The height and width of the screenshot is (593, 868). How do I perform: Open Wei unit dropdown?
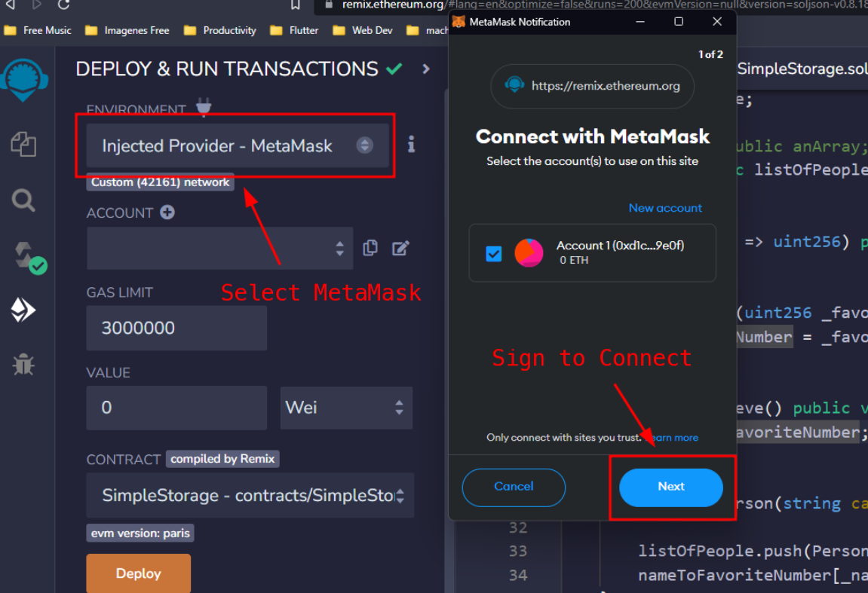point(346,408)
